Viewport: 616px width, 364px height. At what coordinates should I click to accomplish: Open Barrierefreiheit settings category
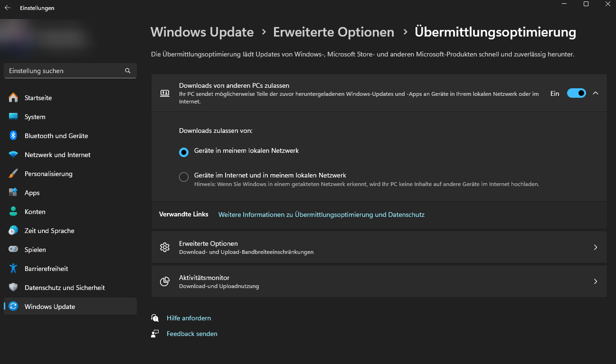(70, 269)
